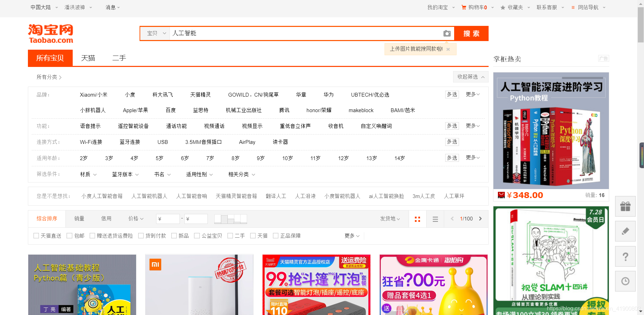Open 视觉SLAM十四讲 book ad
Screen dimensions: 644x315
pos(551,260)
